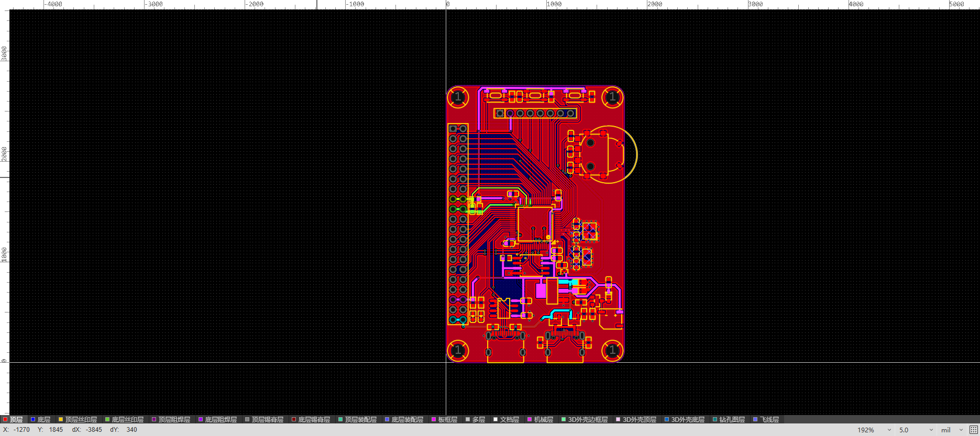The height and width of the screenshot is (436, 980).
Task: Toggle the grid display icon in status bar
Action: pos(974,430)
